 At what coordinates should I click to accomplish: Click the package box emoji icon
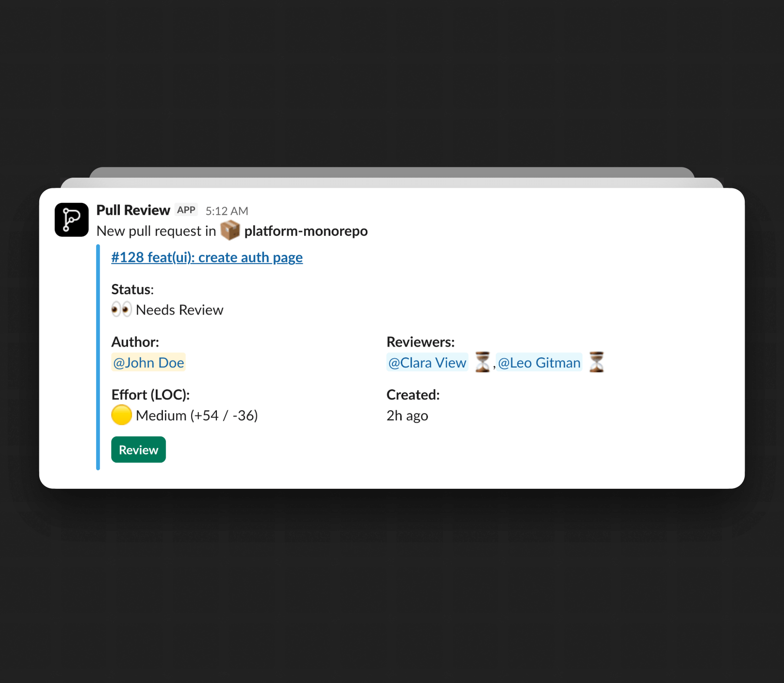(x=230, y=231)
